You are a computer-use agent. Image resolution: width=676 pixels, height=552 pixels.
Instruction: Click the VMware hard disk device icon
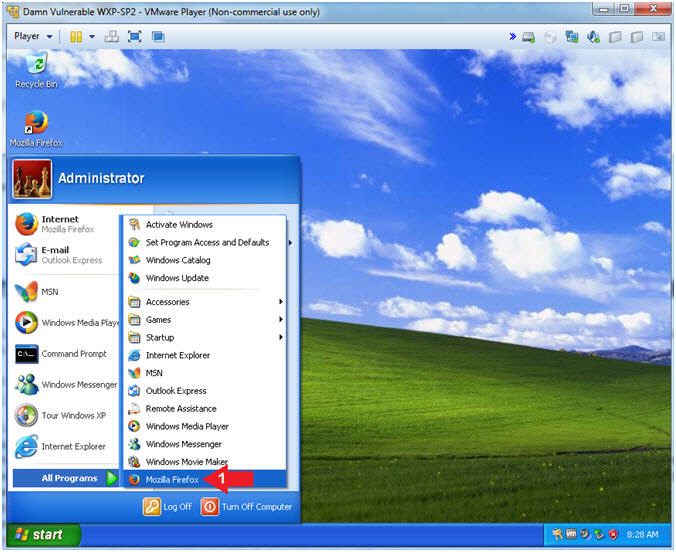pos(529,37)
